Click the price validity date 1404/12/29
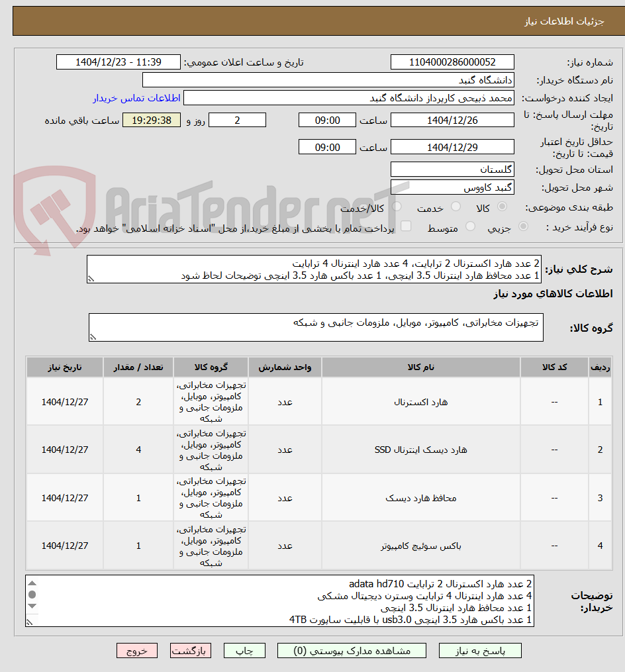This screenshot has width=625, height=672. (452, 148)
